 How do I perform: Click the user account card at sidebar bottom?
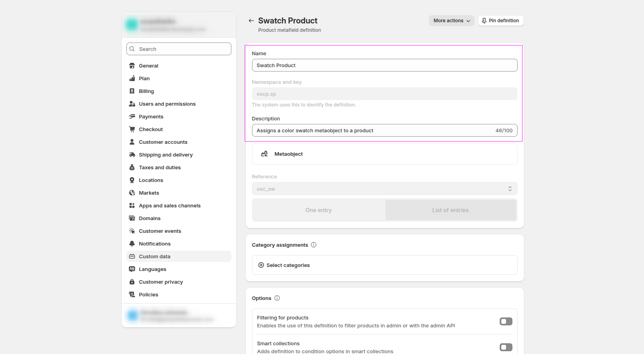pyautogui.click(x=179, y=315)
